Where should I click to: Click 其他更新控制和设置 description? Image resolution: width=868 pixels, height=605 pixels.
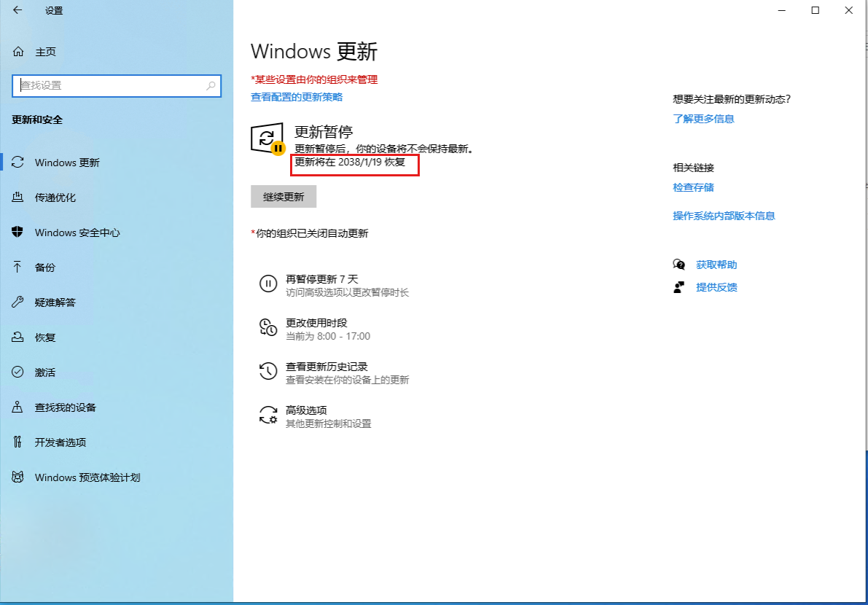[328, 423]
